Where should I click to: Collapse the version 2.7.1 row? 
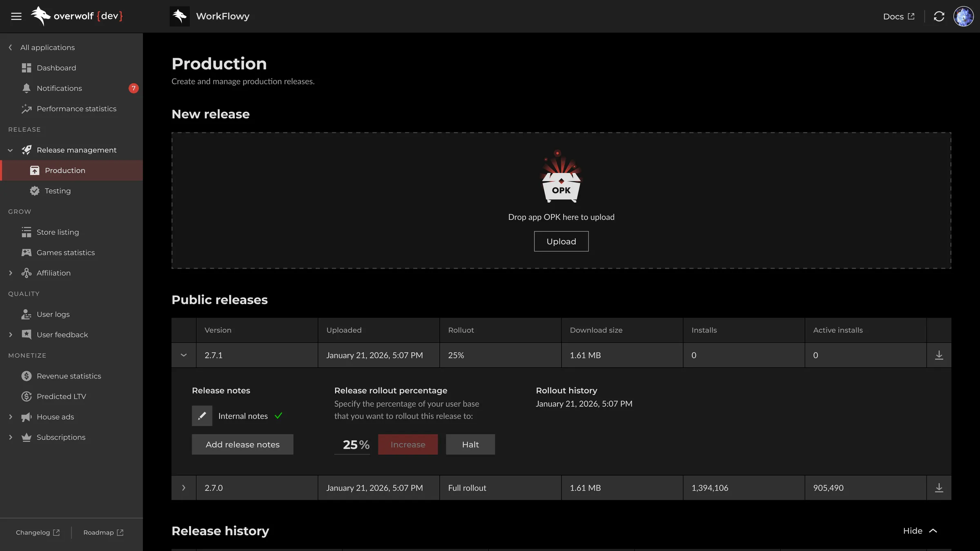click(184, 355)
